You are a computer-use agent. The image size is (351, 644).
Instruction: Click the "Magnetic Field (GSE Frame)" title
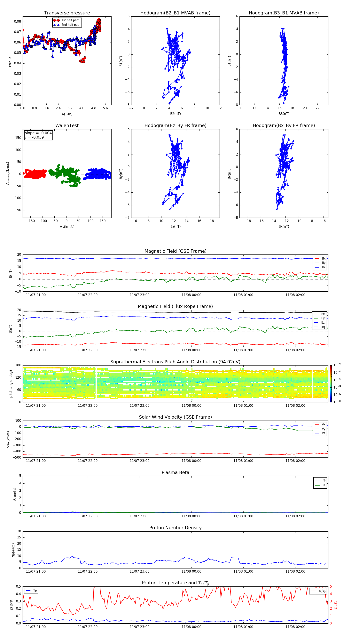coord(175,251)
